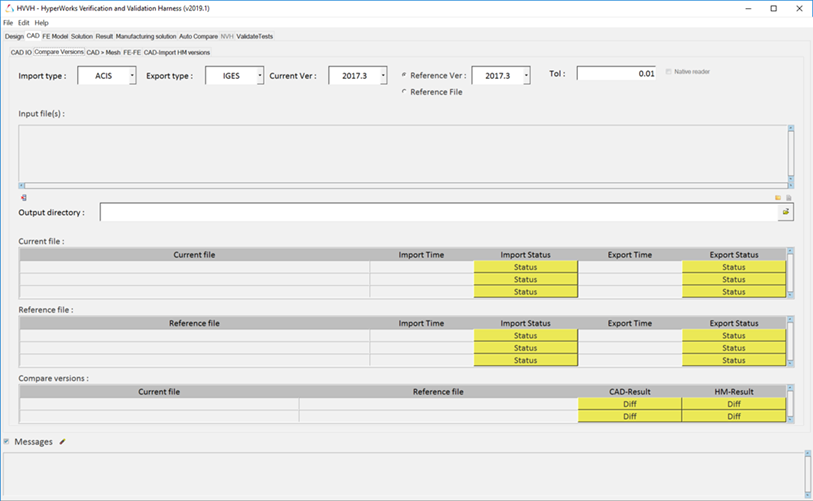Click the horizontal scrollbar of the input files list
The height and width of the screenshot is (501, 813).
[x=400, y=185]
